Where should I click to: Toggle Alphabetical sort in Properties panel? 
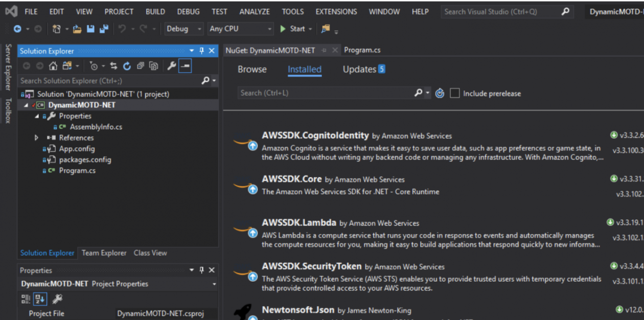tap(40, 299)
